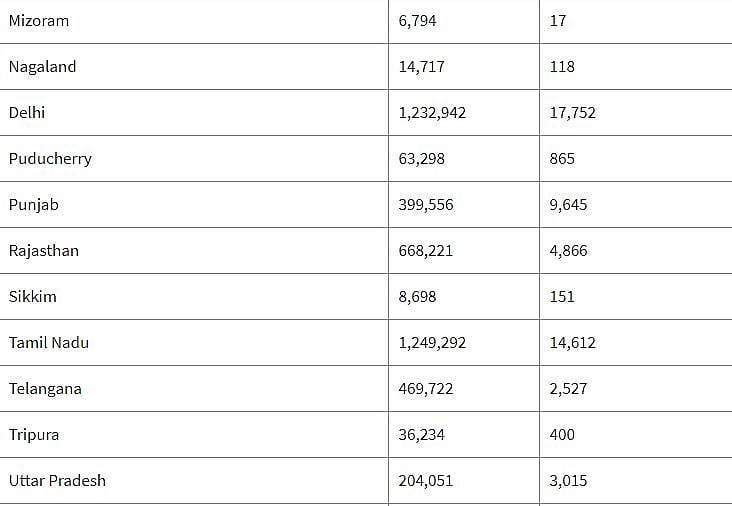Viewport: 732px width, 506px height.
Task: Select Puducherry's 63,298 cases value
Action: [x=422, y=159]
